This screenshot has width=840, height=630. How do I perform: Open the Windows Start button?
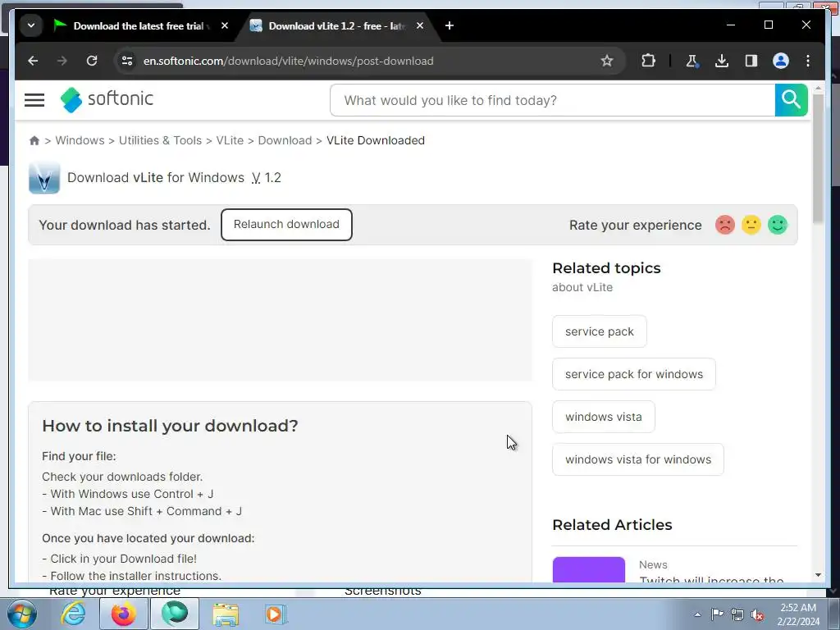click(x=21, y=614)
